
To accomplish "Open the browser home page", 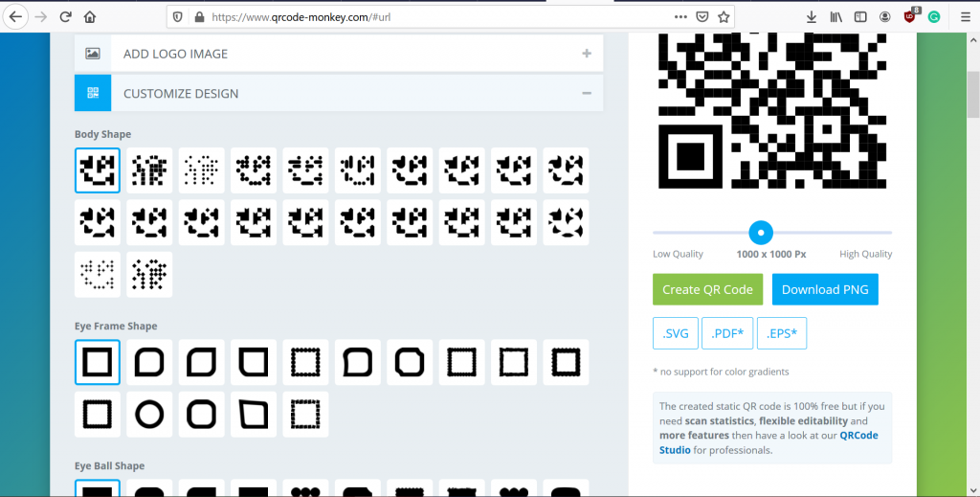I will 90,17.
